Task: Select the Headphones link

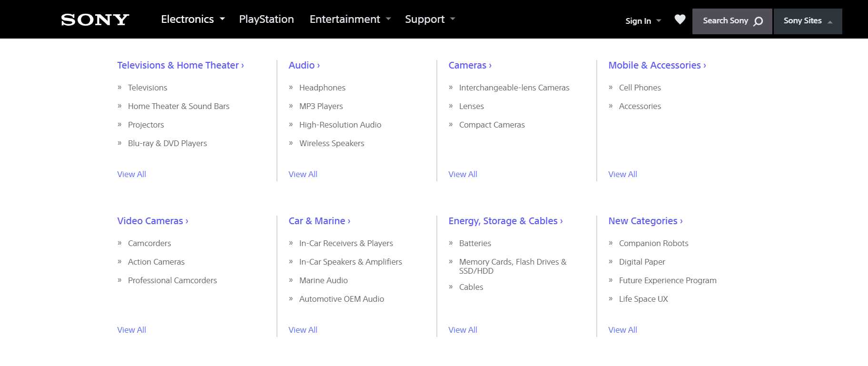Action: point(322,88)
